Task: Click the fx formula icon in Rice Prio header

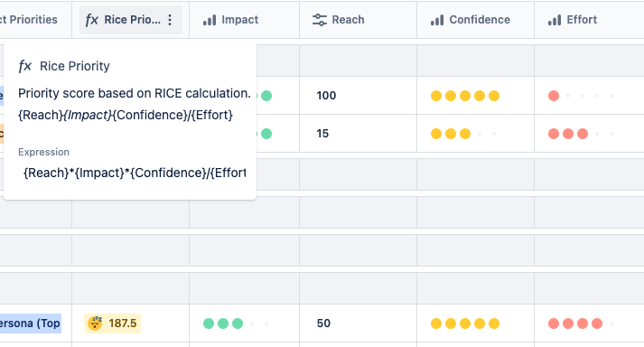Action: 91,20
